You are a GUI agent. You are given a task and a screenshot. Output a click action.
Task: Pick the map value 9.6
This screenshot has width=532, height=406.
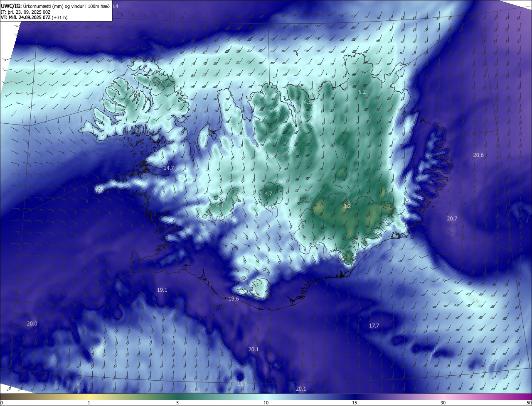(x=475, y=301)
